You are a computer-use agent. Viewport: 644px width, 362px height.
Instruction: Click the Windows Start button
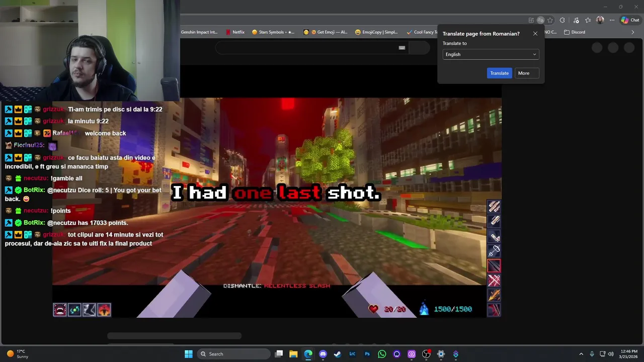pyautogui.click(x=188, y=354)
